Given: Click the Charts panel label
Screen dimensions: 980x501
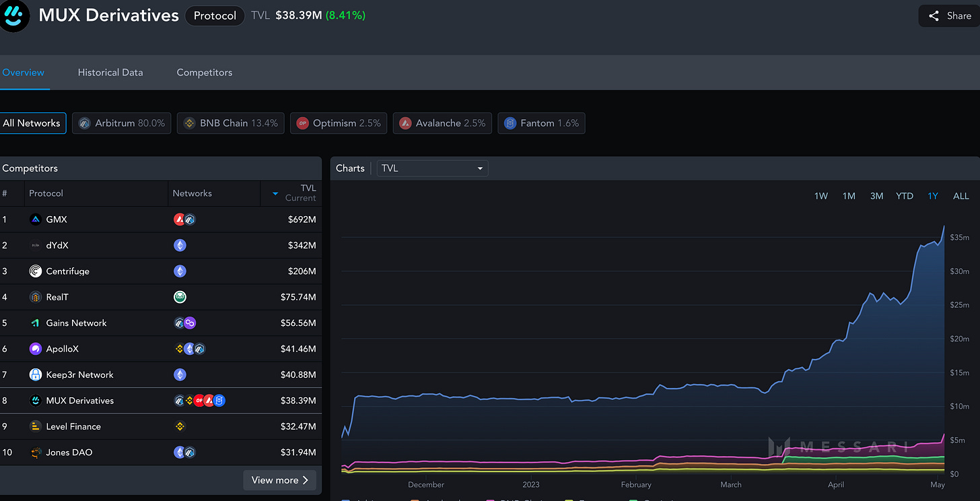Looking at the screenshot, I should pyautogui.click(x=350, y=168).
